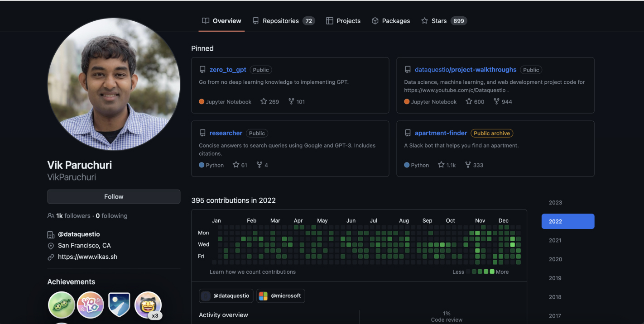The height and width of the screenshot is (324, 644).
Task: Open the YOLO achievement badge
Action: [x=90, y=305]
